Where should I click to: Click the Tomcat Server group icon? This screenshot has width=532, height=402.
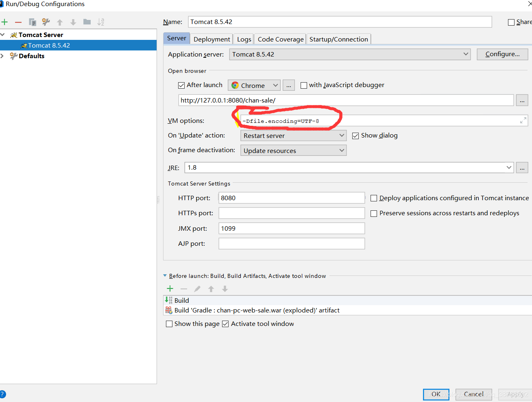point(14,35)
